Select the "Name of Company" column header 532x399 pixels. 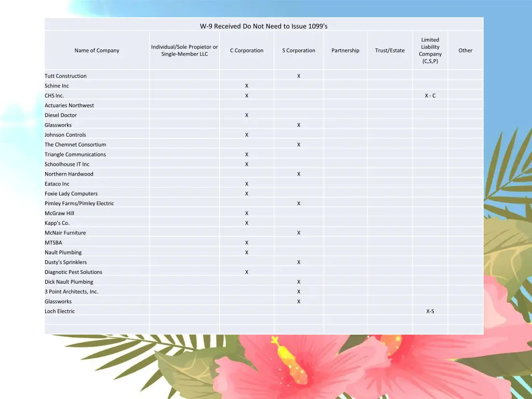tap(97, 50)
